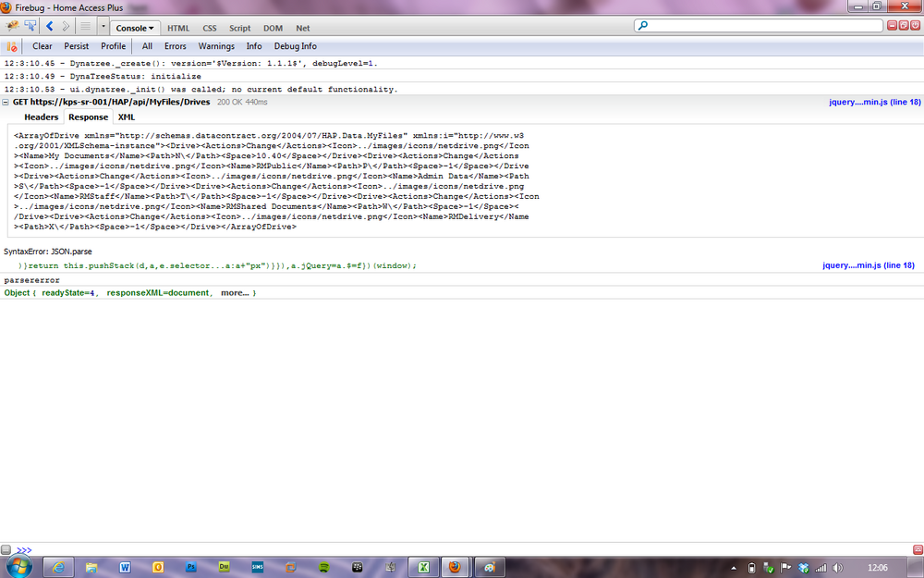Viewport: 924px width, 578px height.
Task: Toggle the Break On All Errors icon
Action: click(11, 46)
